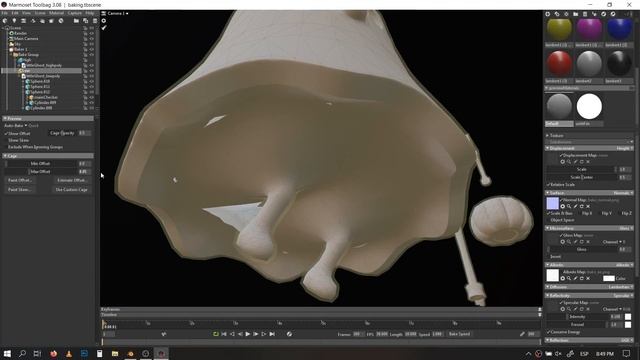640x360 pixels.
Task: Toggle the Flip Y checkbox
Action: pos(600,213)
